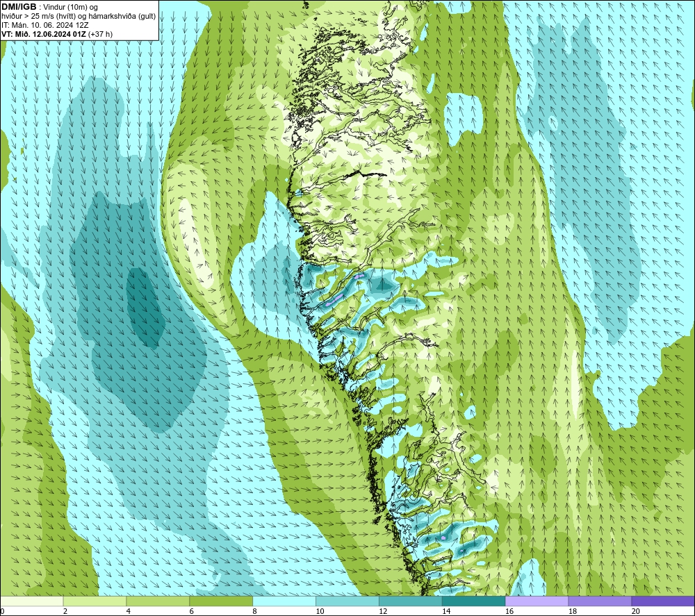
Task: Click the 12-14 m/s teal legend swatch
Action: [x=411, y=601]
